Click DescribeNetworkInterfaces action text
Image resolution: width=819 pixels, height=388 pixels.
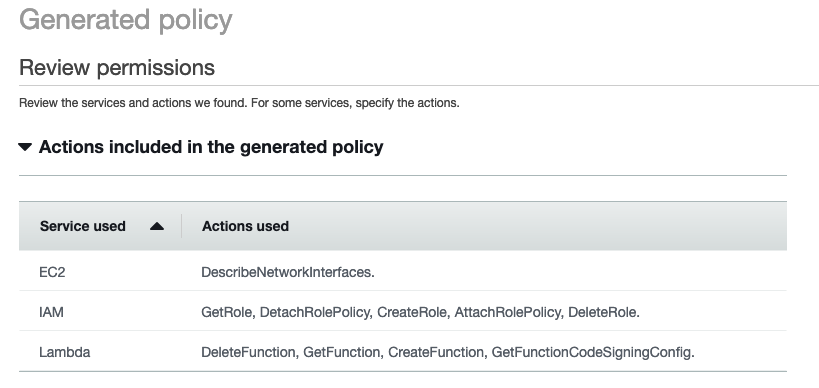[288, 272]
